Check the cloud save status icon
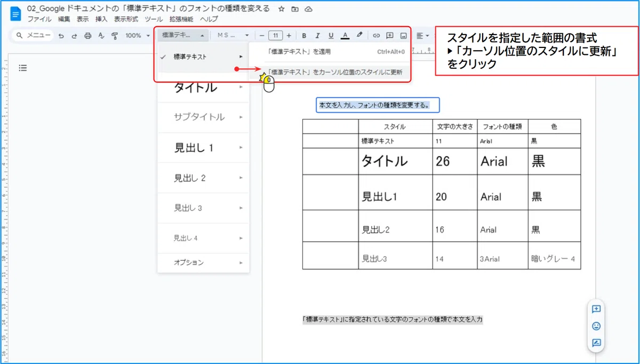This screenshot has width=640, height=364. tap(308, 9)
